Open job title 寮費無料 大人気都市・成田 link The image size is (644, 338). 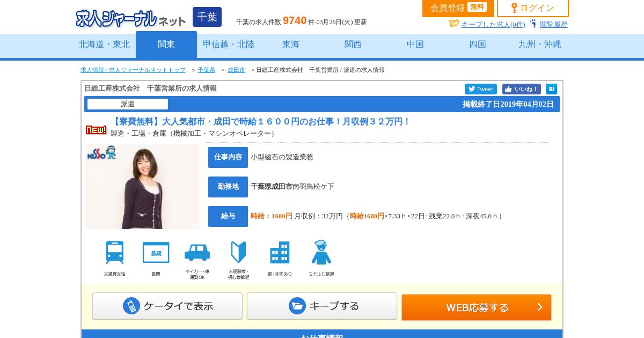(x=260, y=122)
